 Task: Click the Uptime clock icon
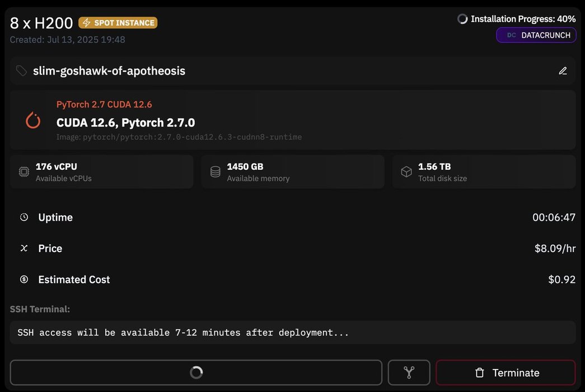[24, 217]
